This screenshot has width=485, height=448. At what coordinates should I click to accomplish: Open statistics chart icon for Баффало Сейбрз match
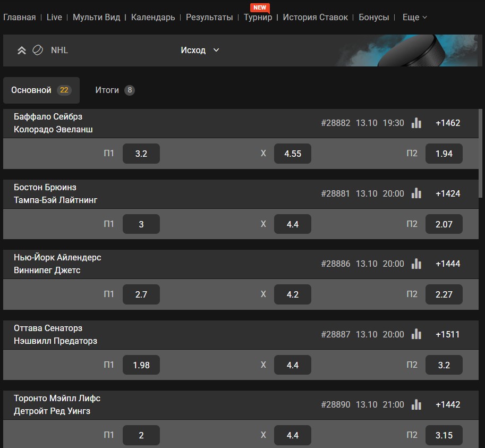tap(416, 123)
